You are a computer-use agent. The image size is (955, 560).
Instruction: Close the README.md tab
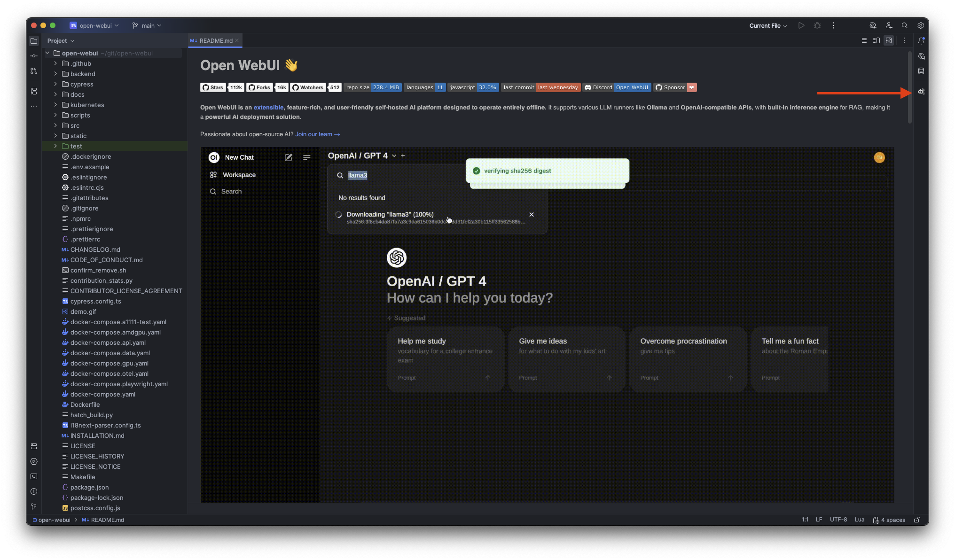point(237,40)
